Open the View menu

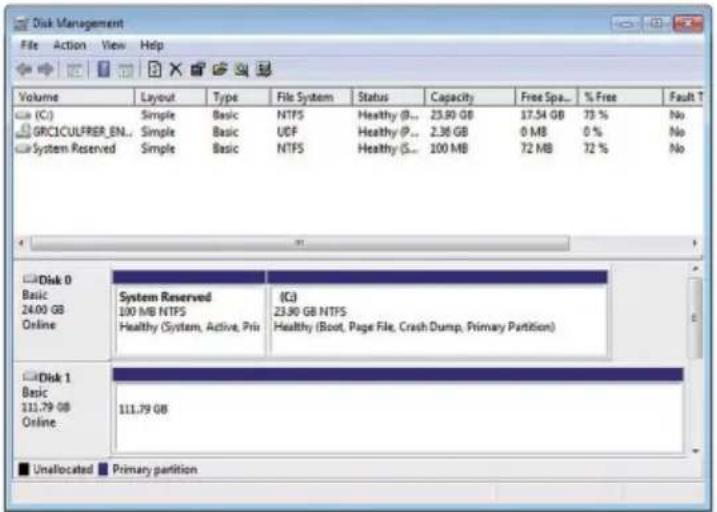click(x=113, y=45)
